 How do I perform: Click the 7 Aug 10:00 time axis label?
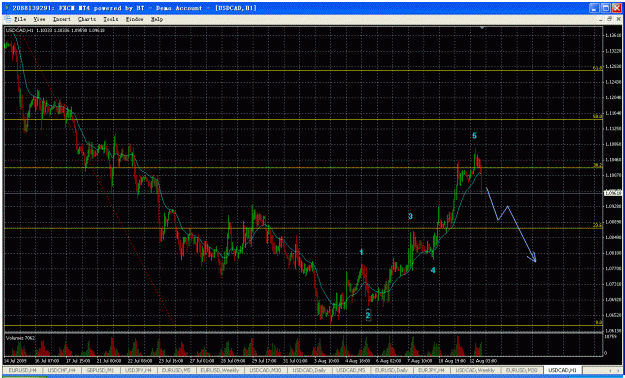(x=421, y=360)
